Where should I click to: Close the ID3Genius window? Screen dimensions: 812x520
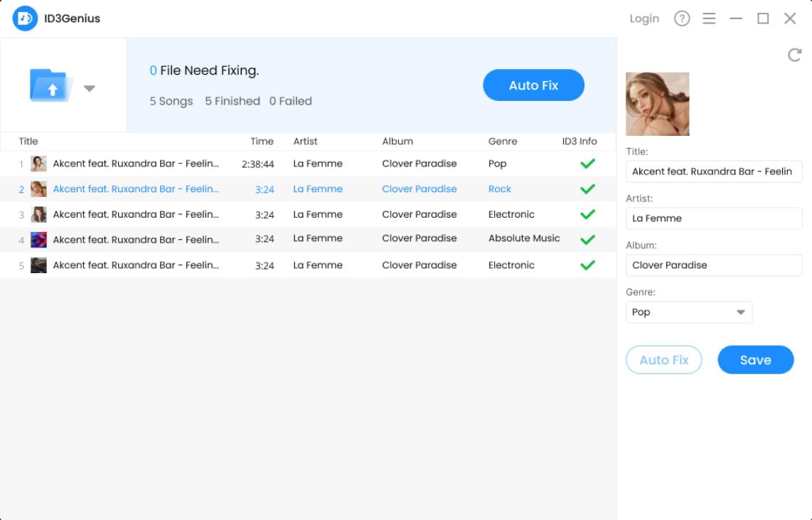click(790, 18)
